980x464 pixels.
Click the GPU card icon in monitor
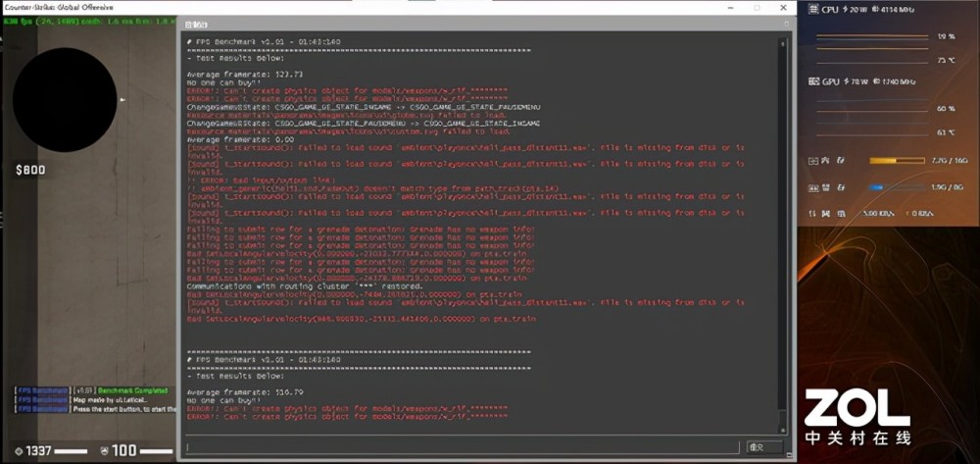tap(813, 82)
